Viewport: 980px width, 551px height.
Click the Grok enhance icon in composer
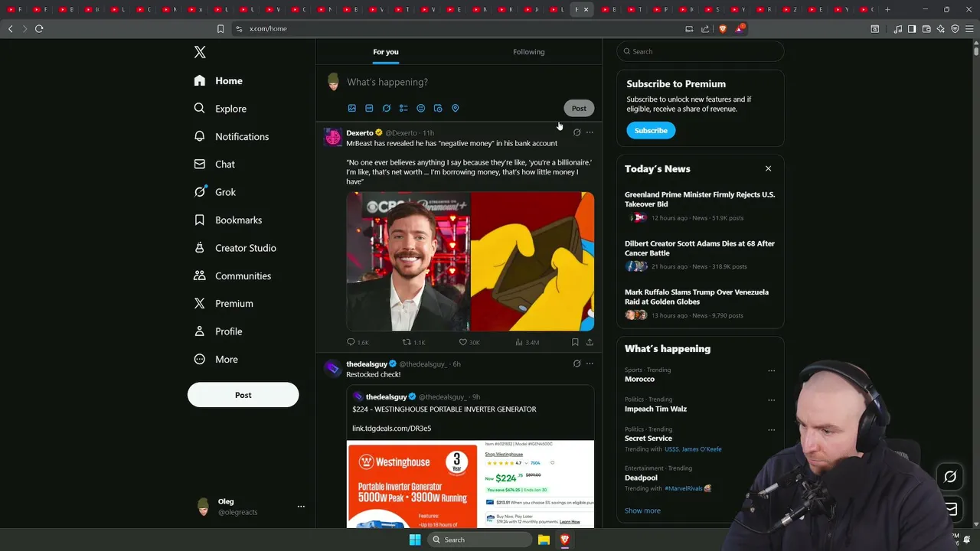tap(387, 108)
